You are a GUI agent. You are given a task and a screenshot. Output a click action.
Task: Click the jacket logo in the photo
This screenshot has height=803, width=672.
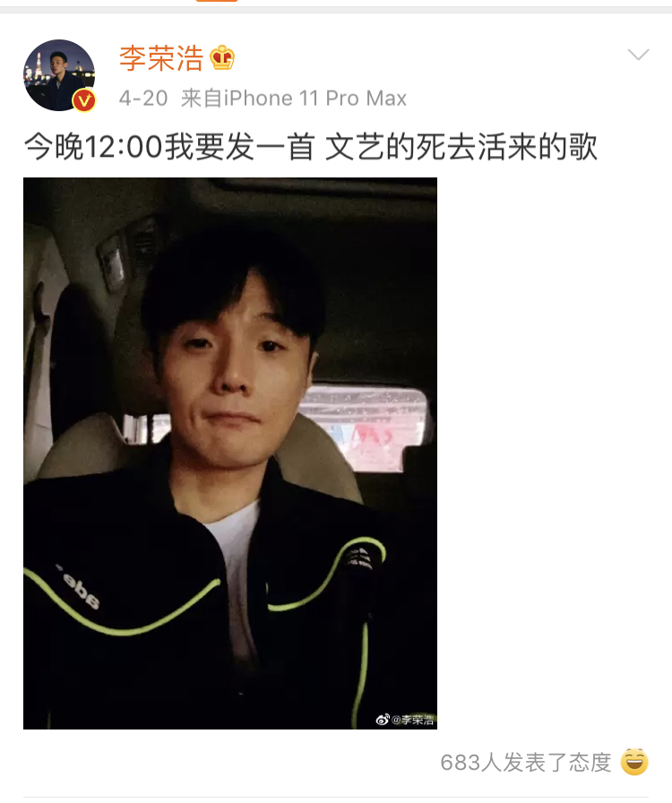(80, 589)
